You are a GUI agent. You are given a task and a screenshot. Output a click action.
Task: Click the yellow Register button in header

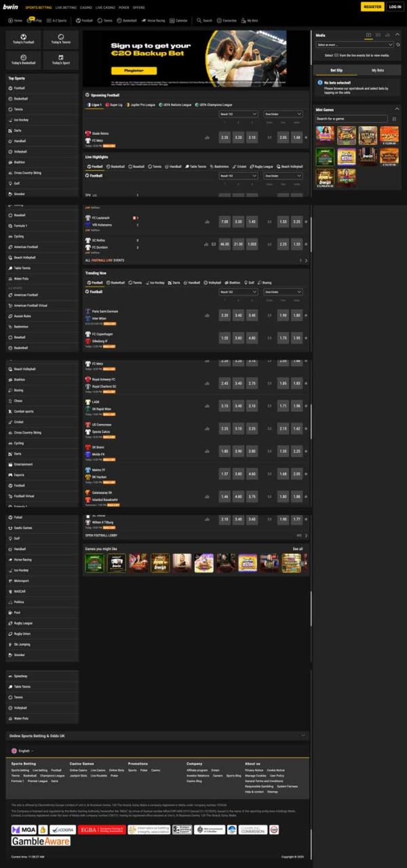tap(372, 6)
